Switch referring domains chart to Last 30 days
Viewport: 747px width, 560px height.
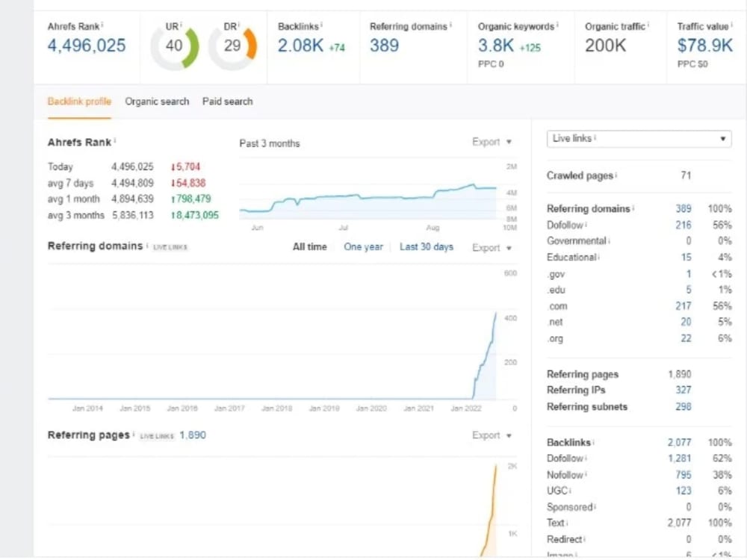pos(427,246)
